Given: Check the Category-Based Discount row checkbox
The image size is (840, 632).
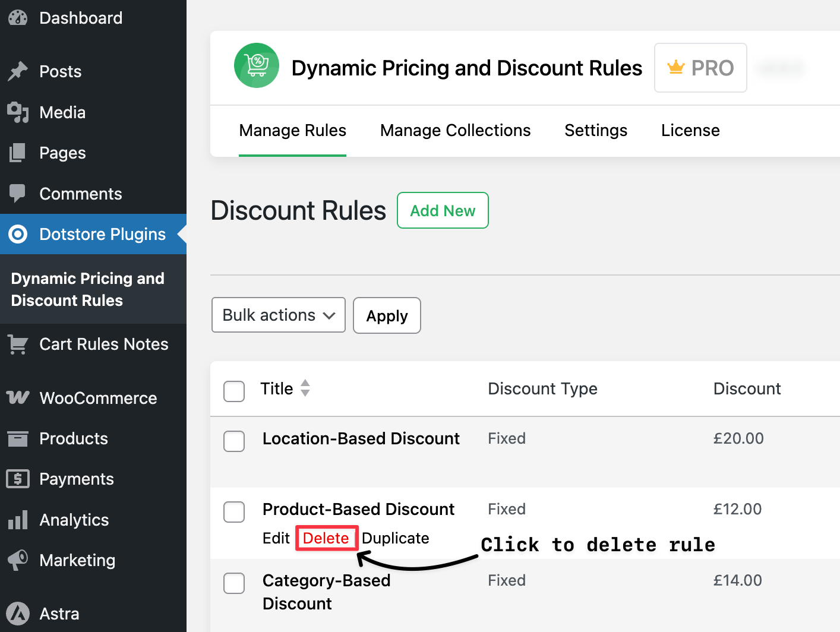Looking at the screenshot, I should pyautogui.click(x=234, y=583).
